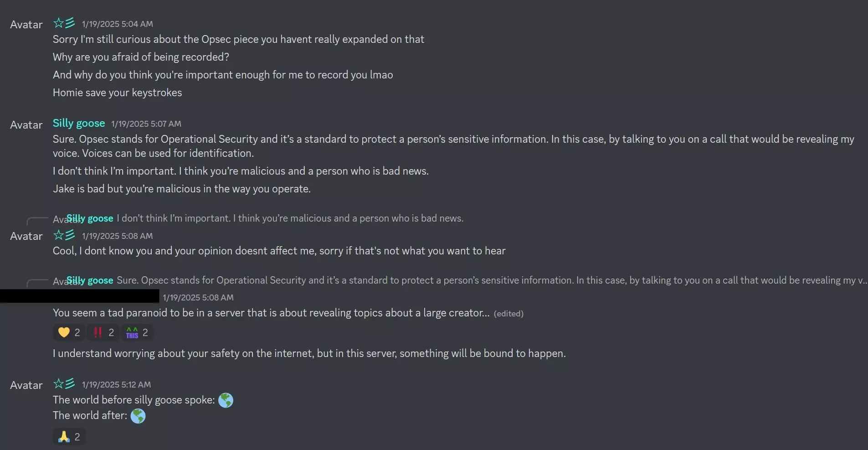868x450 pixels.
Task: Open Silly goose's avatar at 5:07 AM
Action: (x=26, y=125)
